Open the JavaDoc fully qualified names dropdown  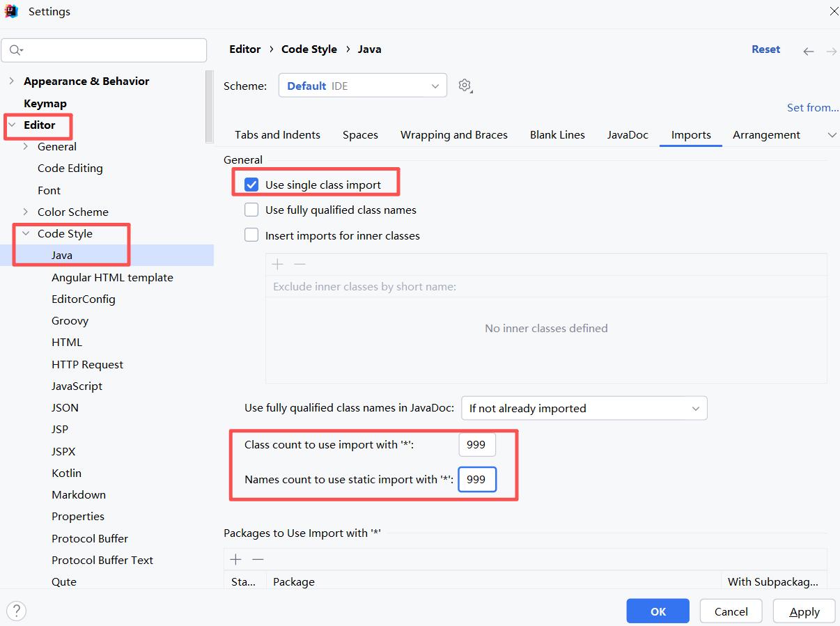click(584, 408)
